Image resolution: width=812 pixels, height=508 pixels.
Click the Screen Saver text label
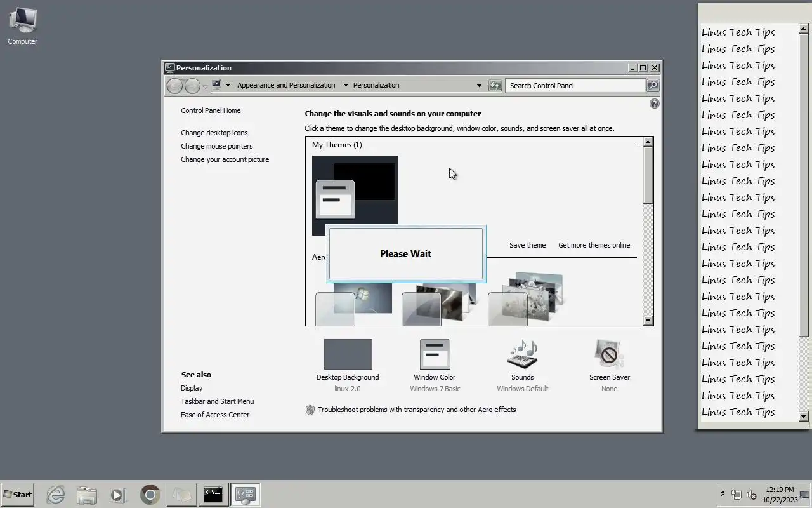pyautogui.click(x=609, y=377)
